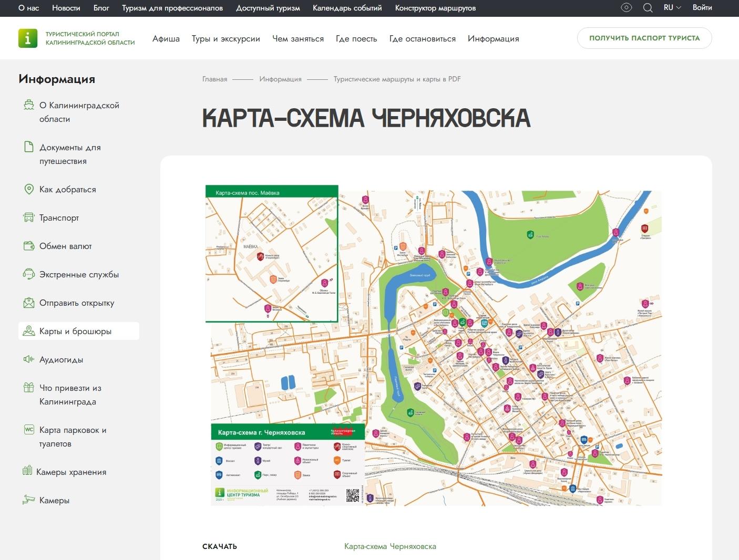Click the headset icon beside Экстренные службы
Viewport: 739px width, 560px height.
(x=29, y=274)
